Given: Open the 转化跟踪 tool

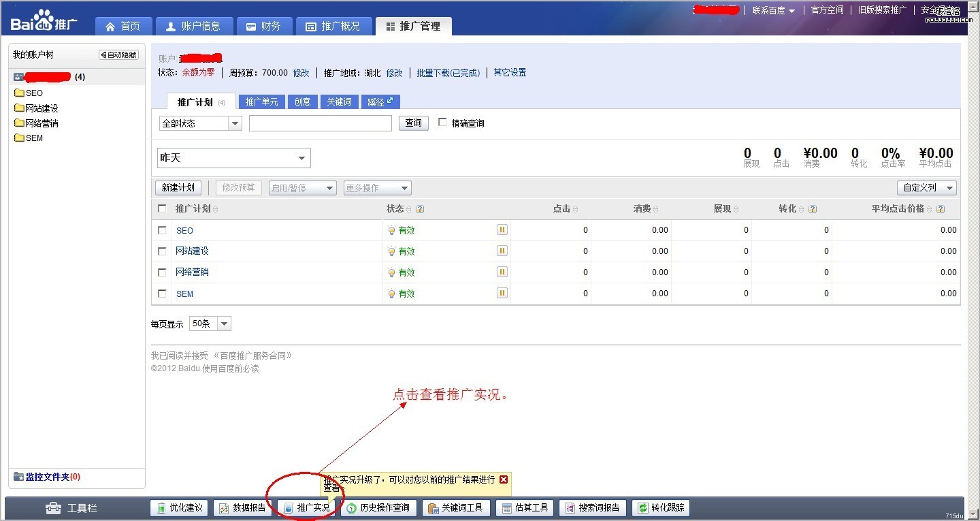Looking at the screenshot, I should 660,507.
